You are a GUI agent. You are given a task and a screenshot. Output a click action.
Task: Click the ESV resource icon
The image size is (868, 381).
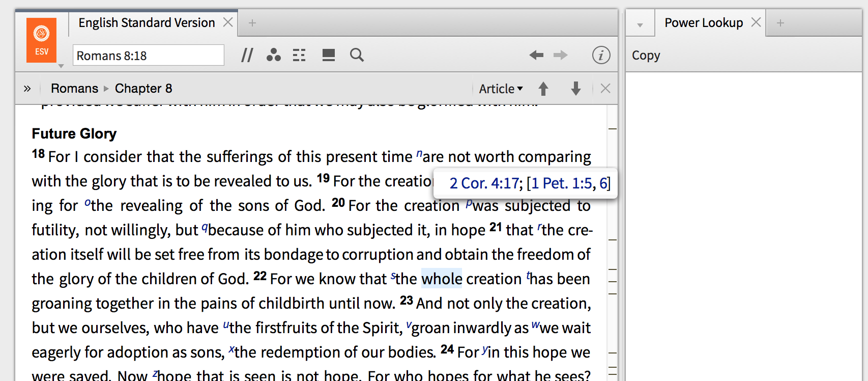click(x=41, y=40)
